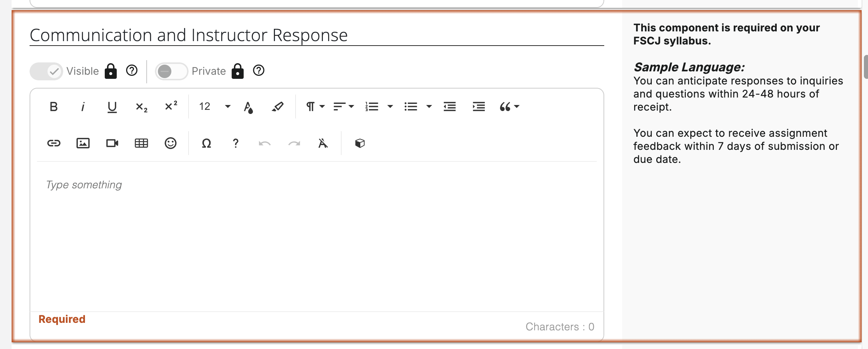Open the text color picker
Viewport: 868px width, 349px height.
coord(248,107)
